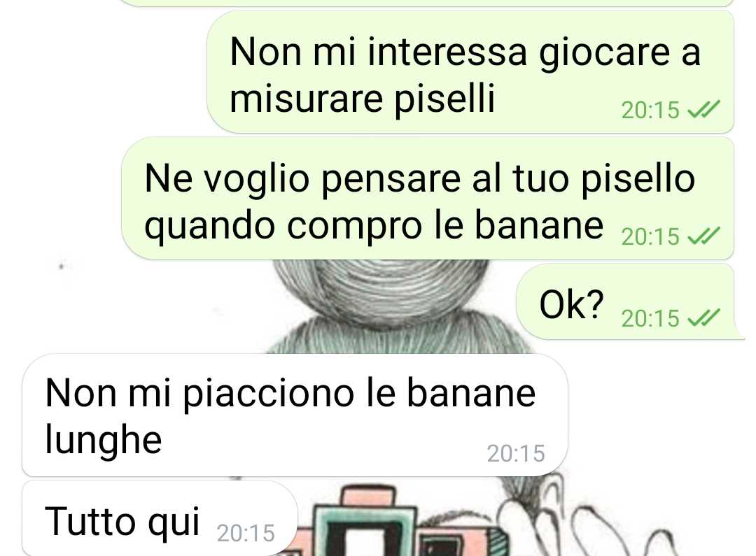Tap the 20:15 timestamp next to "Ok?"

(650, 318)
